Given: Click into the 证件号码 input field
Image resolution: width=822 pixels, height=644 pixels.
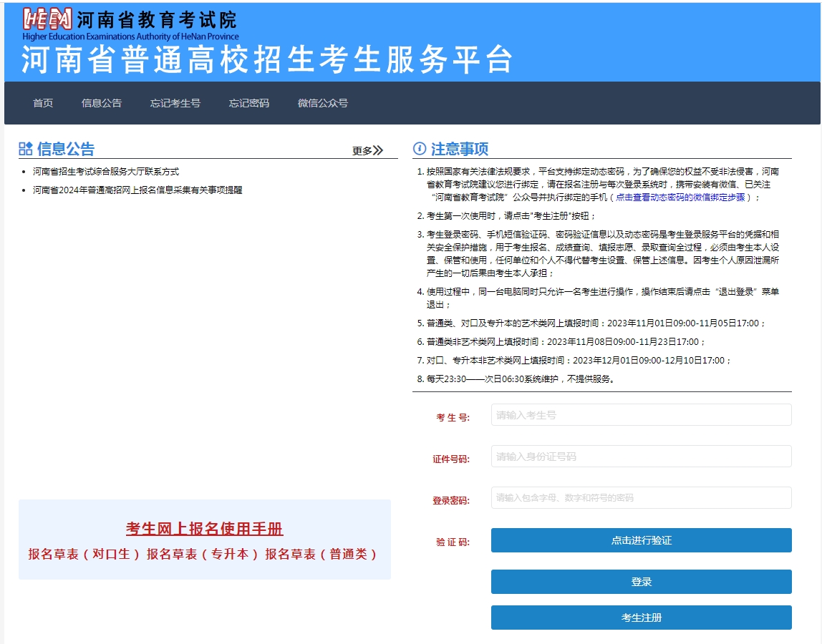Looking at the screenshot, I should 641,457.
